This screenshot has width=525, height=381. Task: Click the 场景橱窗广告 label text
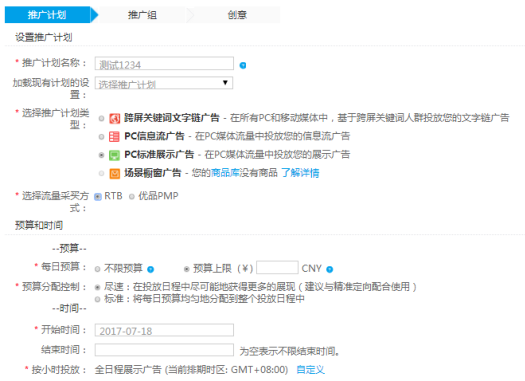pos(153,173)
